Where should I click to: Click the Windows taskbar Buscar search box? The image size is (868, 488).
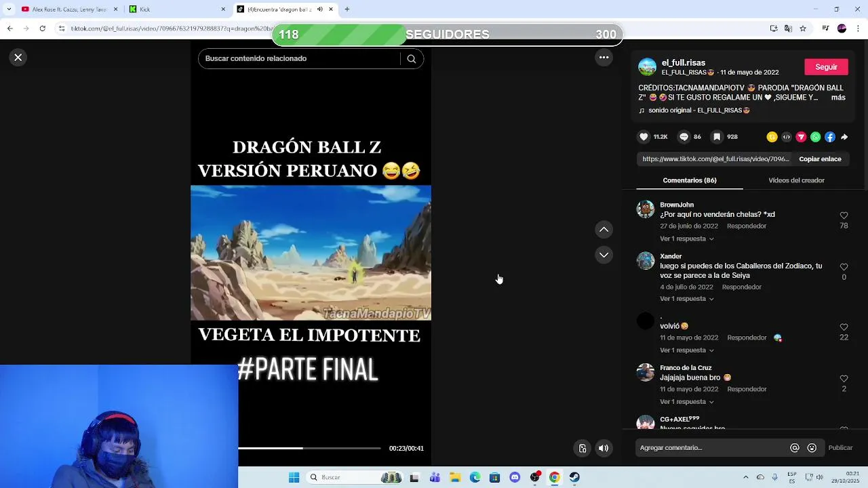click(355, 477)
